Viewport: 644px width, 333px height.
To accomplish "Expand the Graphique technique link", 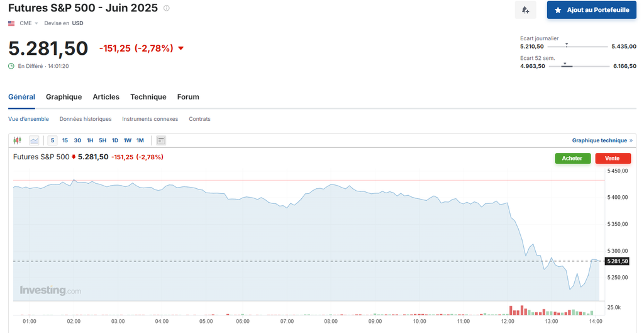I will (602, 140).
